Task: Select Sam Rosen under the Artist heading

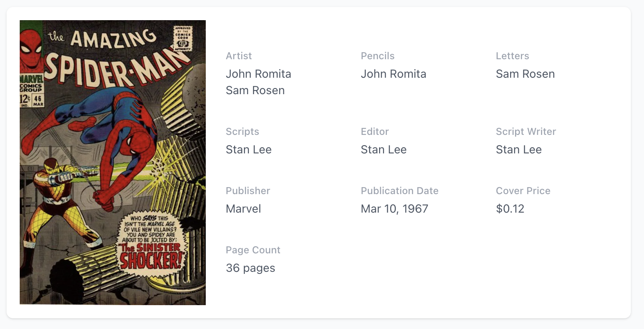Action: coord(255,90)
